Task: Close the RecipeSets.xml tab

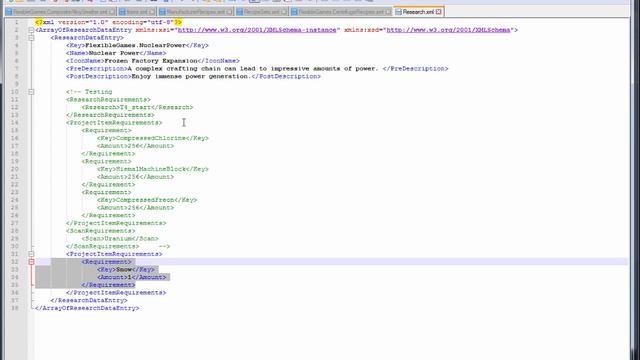Action: 284,12
